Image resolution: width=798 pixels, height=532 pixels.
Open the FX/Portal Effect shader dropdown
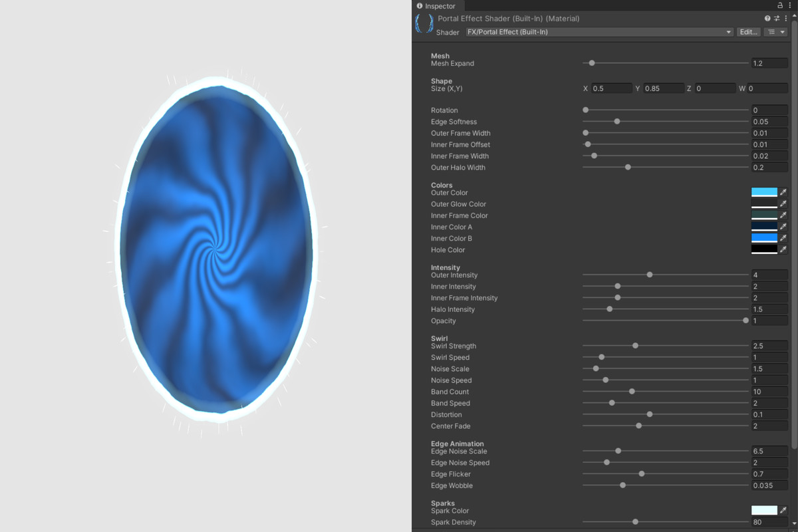click(598, 32)
